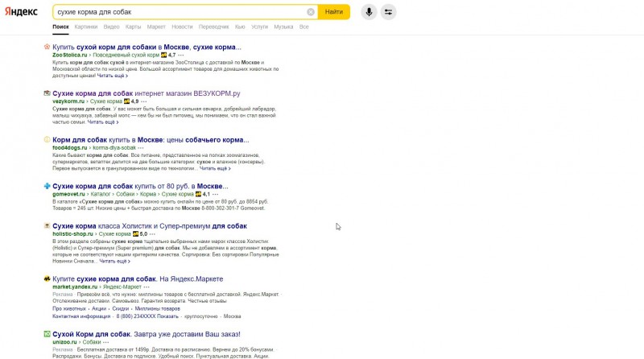Image resolution: width=644 pixels, height=359 pixels.
Task: Open the Услуги tab
Action: [x=259, y=27]
